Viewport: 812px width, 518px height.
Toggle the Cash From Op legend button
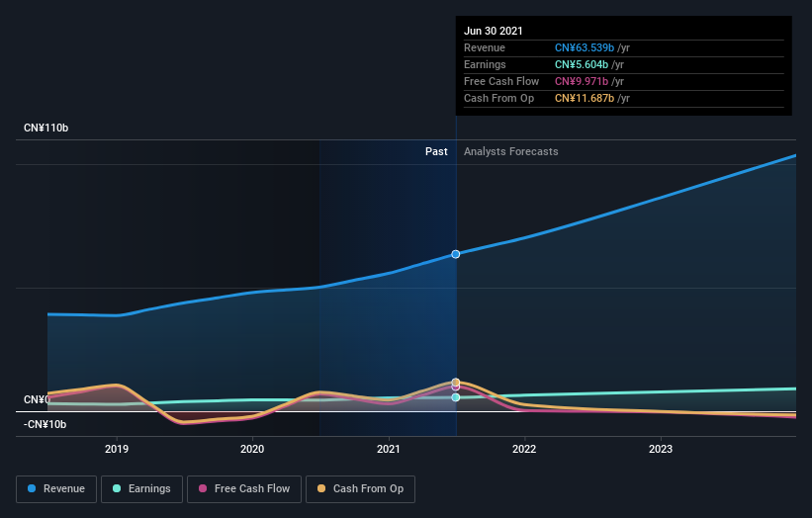point(360,489)
